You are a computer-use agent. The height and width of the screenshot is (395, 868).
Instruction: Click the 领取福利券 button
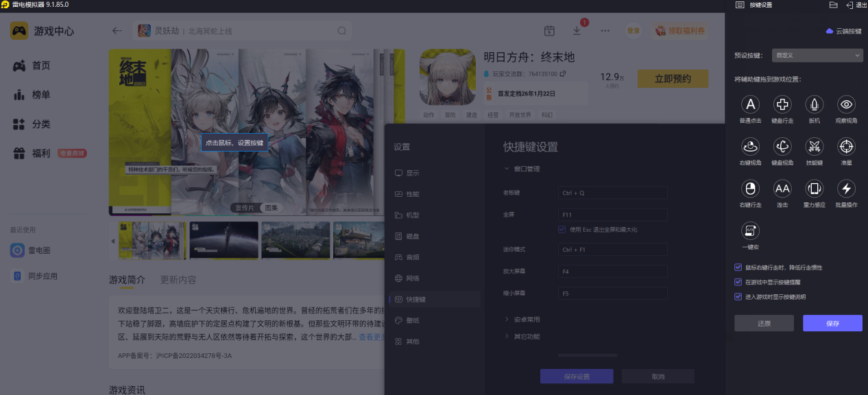point(680,31)
